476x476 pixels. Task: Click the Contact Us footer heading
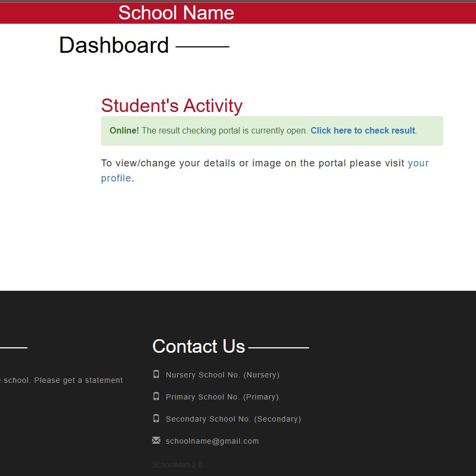pyautogui.click(x=198, y=346)
